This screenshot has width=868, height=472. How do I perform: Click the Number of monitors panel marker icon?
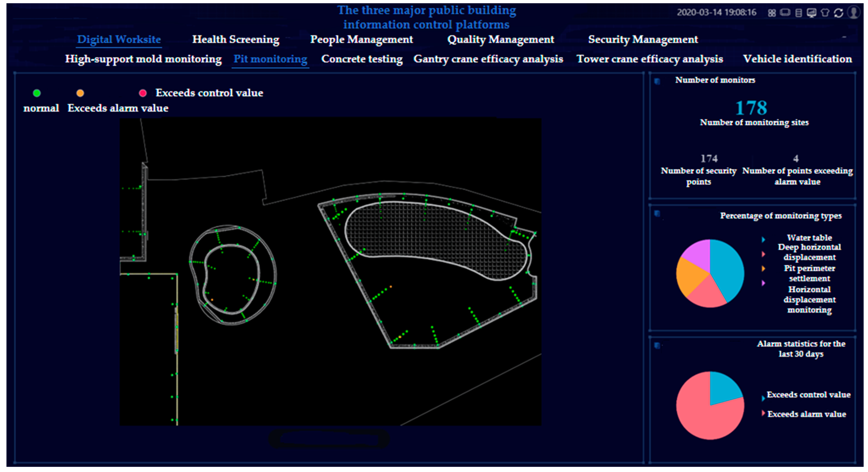pyautogui.click(x=657, y=81)
